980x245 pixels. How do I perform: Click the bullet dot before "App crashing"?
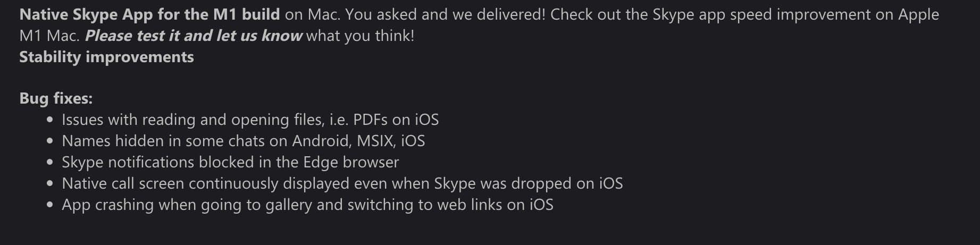(x=50, y=205)
